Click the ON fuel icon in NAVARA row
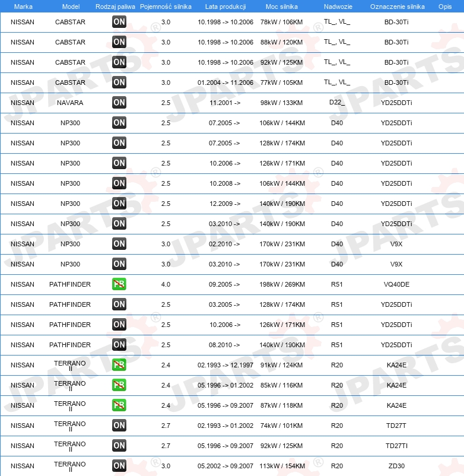The height and width of the screenshot is (476, 464). pyautogui.click(x=119, y=103)
